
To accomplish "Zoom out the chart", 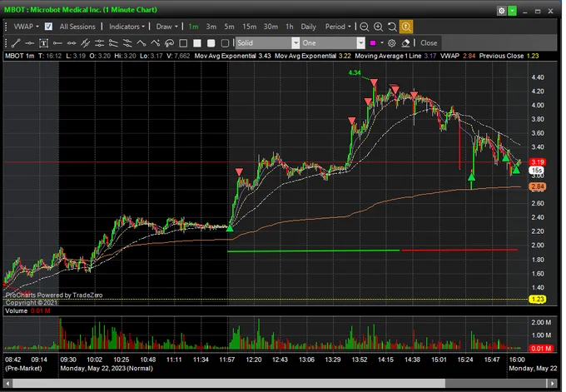I will 365,27.
